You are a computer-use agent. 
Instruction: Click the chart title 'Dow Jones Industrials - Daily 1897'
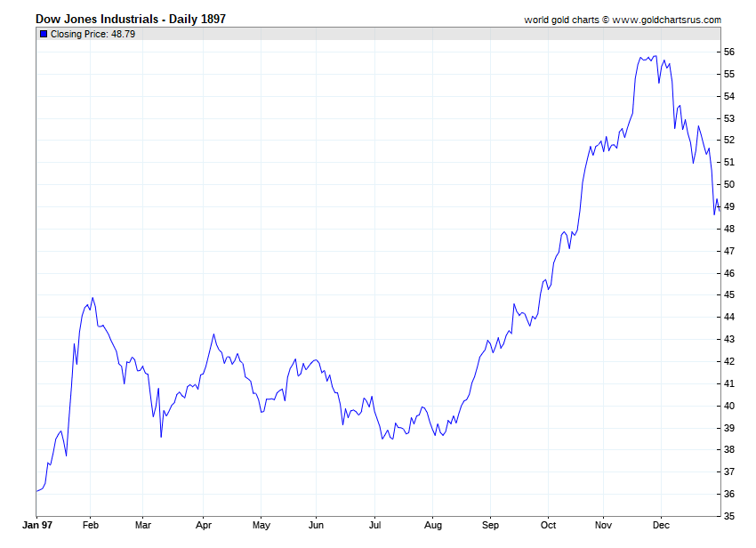coord(131,19)
